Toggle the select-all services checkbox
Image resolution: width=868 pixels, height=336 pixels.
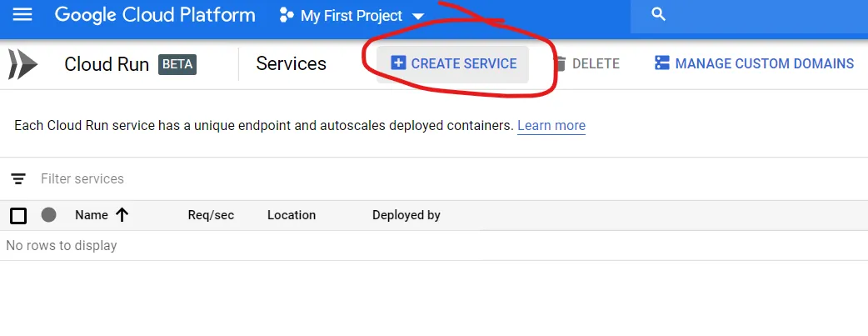pos(18,216)
